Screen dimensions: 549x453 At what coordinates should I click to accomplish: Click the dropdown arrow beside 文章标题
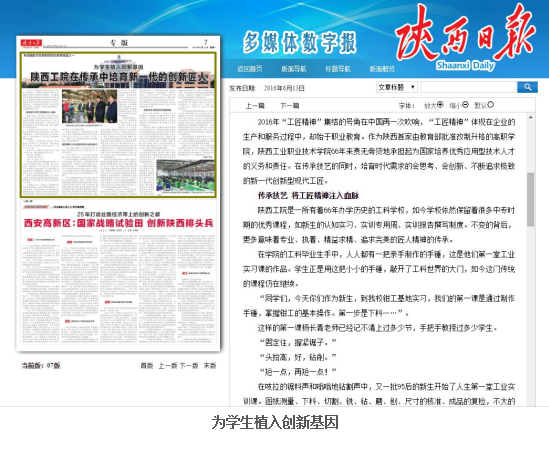point(413,87)
